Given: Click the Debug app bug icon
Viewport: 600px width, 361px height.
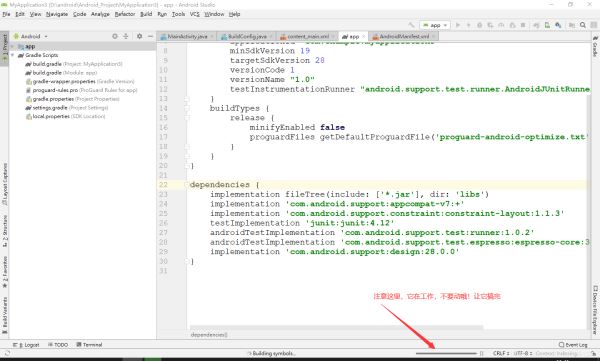Looking at the screenshot, I should (479, 25).
